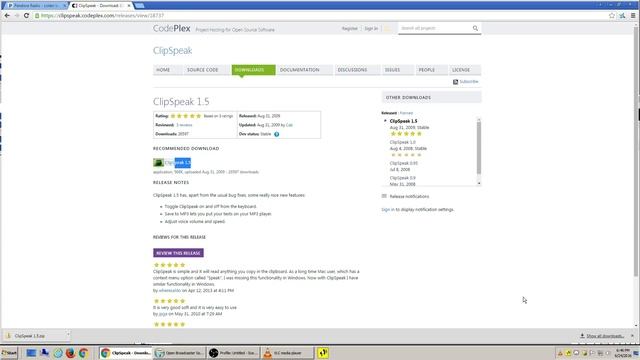
Task: Click Show all downloads link
Action: pyautogui.click(x=605, y=336)
